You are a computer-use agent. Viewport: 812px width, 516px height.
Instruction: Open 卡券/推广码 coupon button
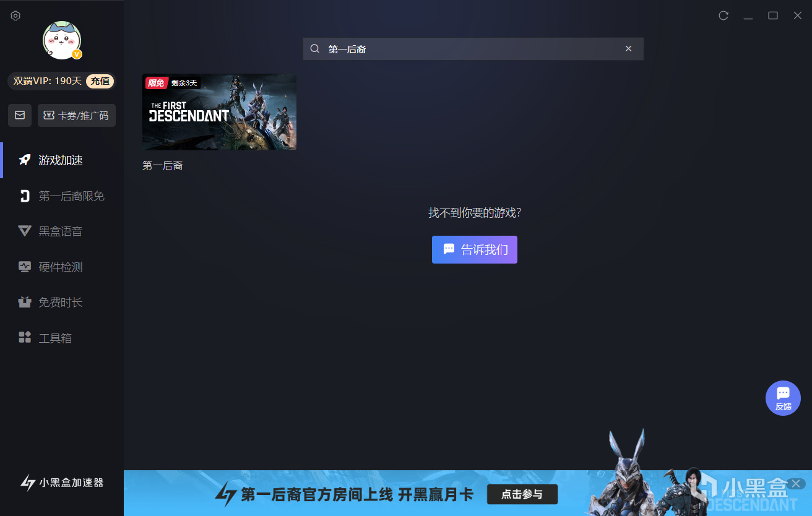tap(77, 115)
